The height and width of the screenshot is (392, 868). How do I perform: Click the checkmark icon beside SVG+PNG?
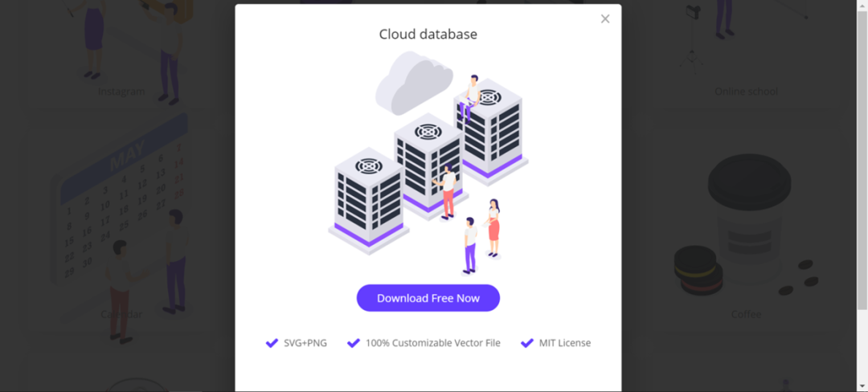coord(272,343)
